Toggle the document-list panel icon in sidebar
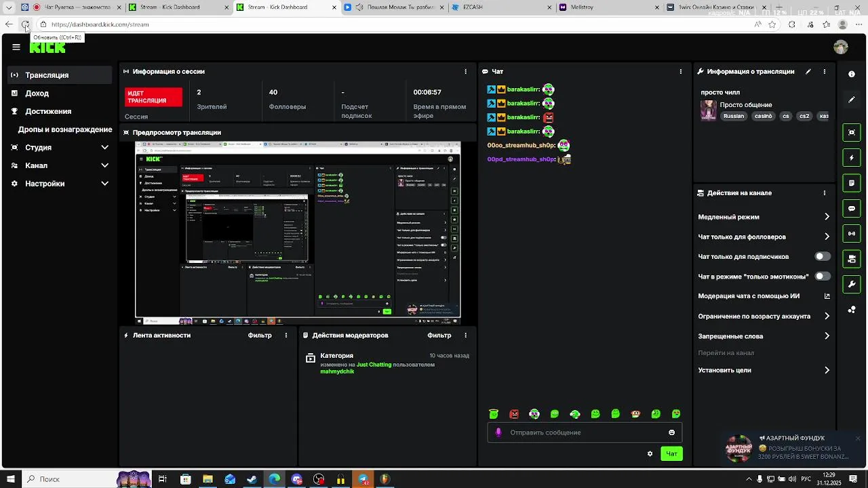The height and width of the screenshot is (488, 868). [852, 183]
